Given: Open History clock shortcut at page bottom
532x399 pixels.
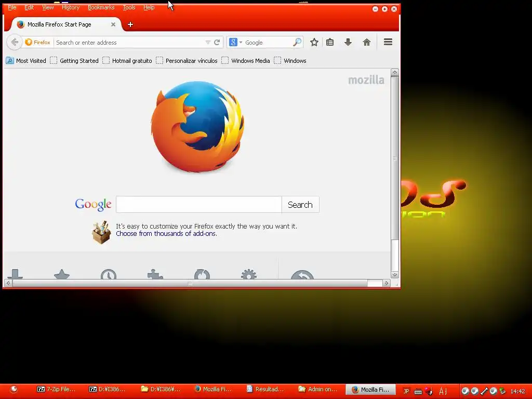Looking at the screenshot, I should (109, 274).
